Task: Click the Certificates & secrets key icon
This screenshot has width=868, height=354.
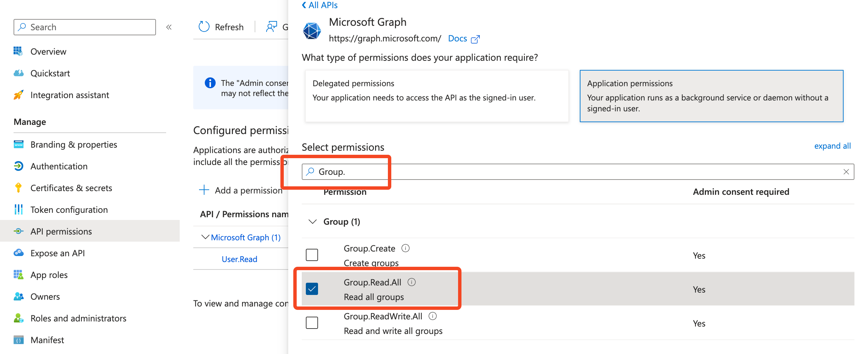Action: [x=18, y=188]
